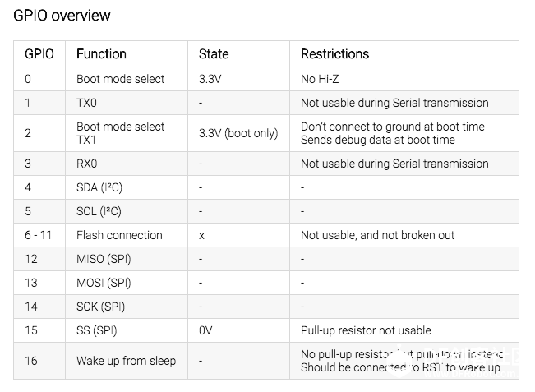Select the SDA (I²C) cell
The height and width of the screenshot is (392, 535).
pyautogui.click(x=127, y=187)
